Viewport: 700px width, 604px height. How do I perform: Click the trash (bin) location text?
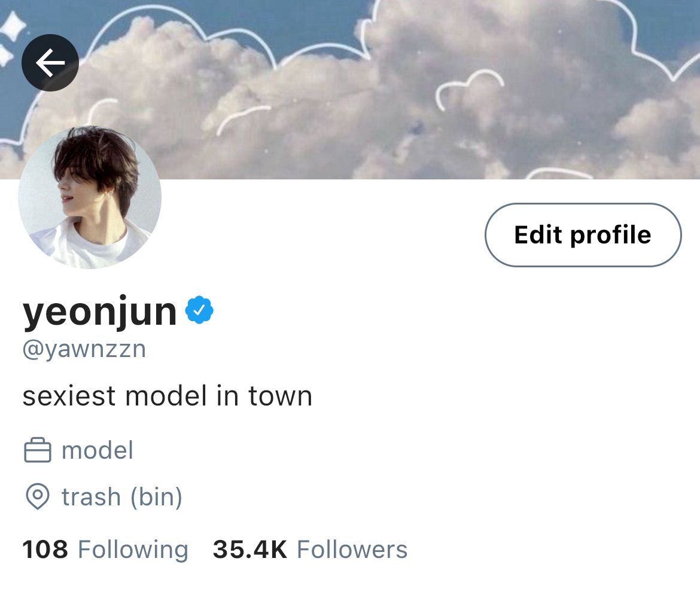pos(122,497)
